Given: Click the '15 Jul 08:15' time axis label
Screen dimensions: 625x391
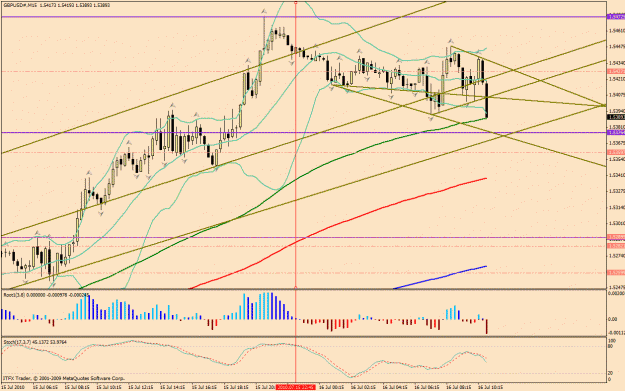Looking at the screenshot, I should pos(77,387).
